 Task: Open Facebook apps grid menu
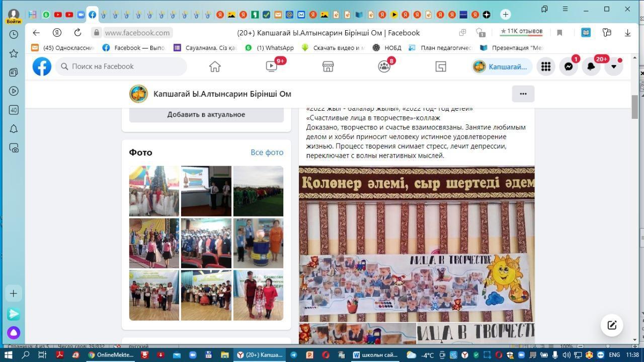point(546,66)
